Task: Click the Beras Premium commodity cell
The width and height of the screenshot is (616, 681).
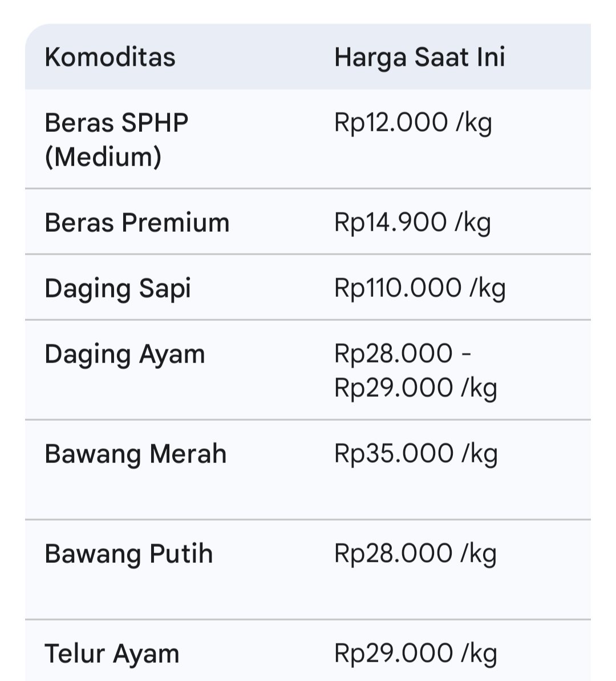Action: point(137,223)
